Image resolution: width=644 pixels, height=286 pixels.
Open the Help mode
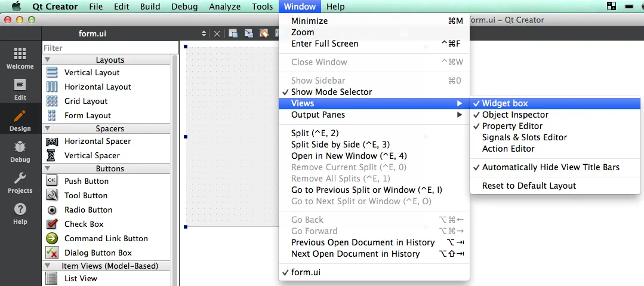[20, 213]
